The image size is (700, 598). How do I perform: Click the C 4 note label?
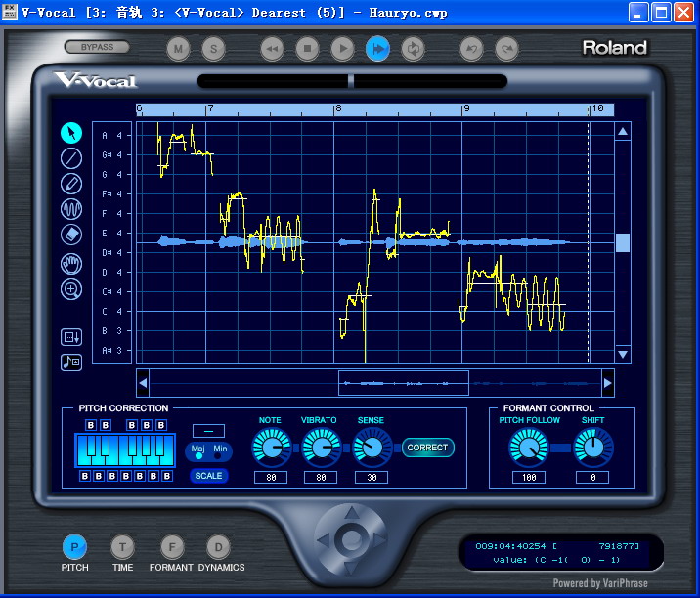(x=111, y=311)
